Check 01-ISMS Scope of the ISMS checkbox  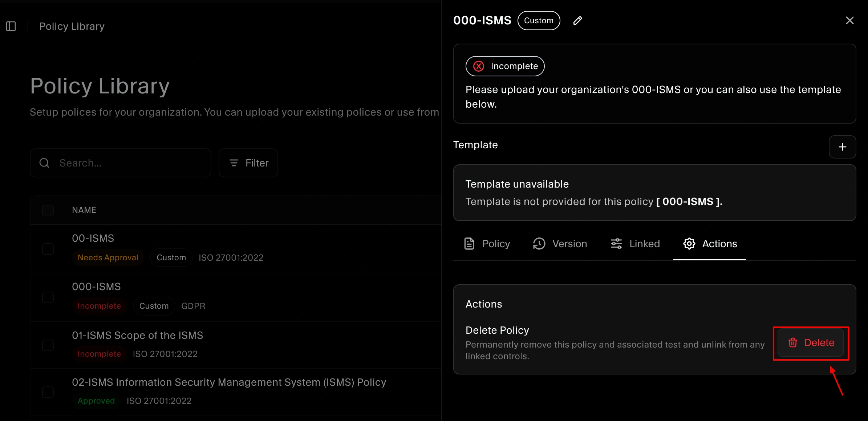(x=48, y=345)
